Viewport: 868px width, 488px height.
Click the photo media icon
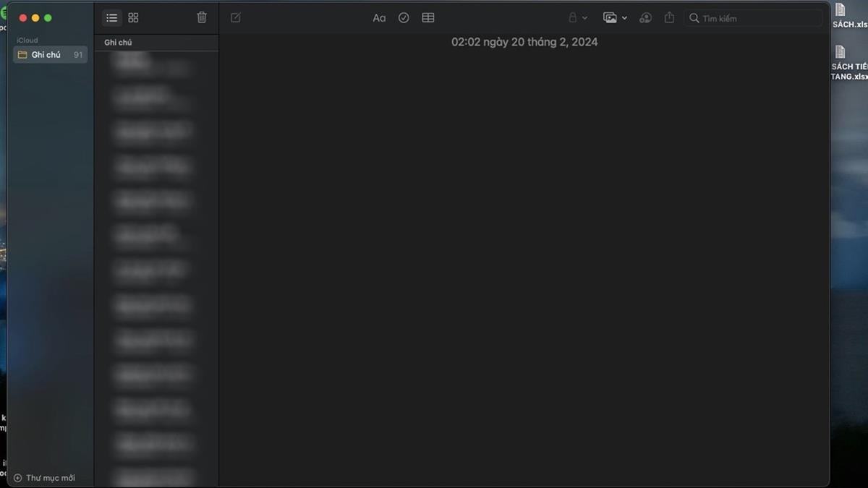point(610,18)
